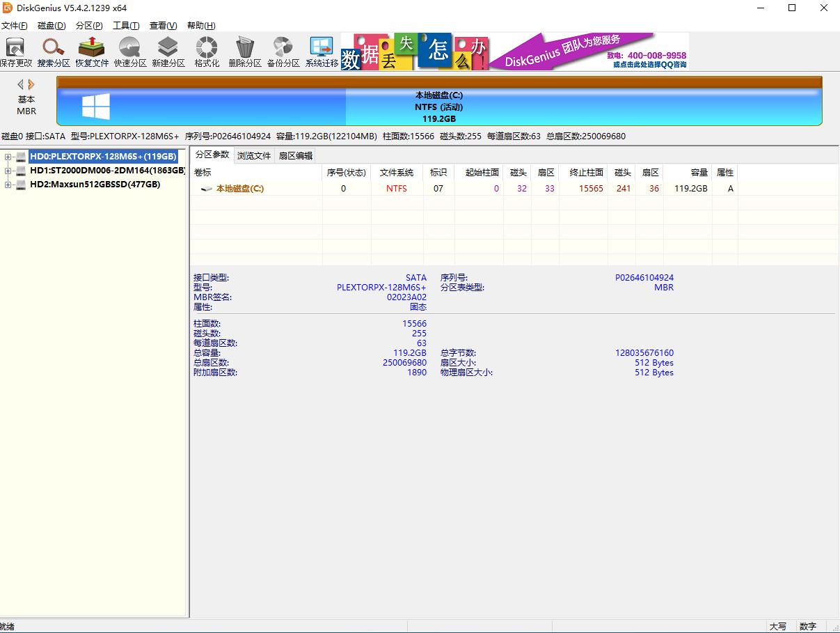The height and width of the screenshot is (633, 840).
Task: Launch Recover Files (恢复文件) tool
Action: [x=92, y=52]
